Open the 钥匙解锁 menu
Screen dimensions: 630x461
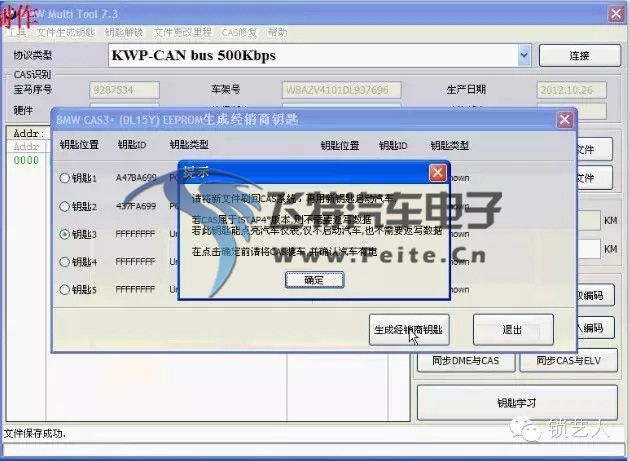tap(124, 33)
